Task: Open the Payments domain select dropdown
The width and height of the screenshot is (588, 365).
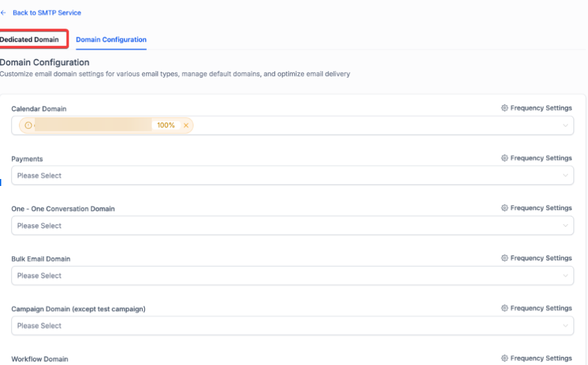Action: [292, 176]
